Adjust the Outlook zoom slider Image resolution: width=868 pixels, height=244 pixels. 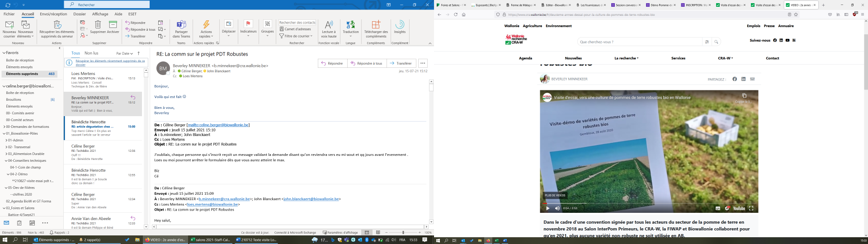click(x=403, y=232)
